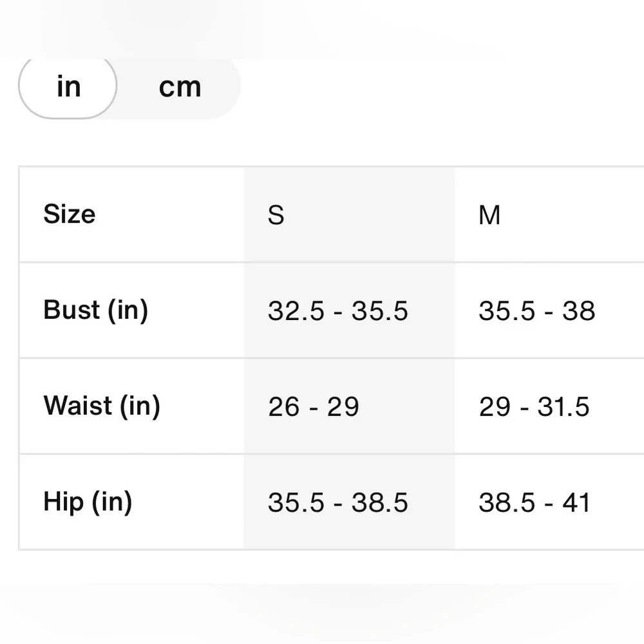
Task: Click the 38 maximum bust value for M
Action: 578,311
